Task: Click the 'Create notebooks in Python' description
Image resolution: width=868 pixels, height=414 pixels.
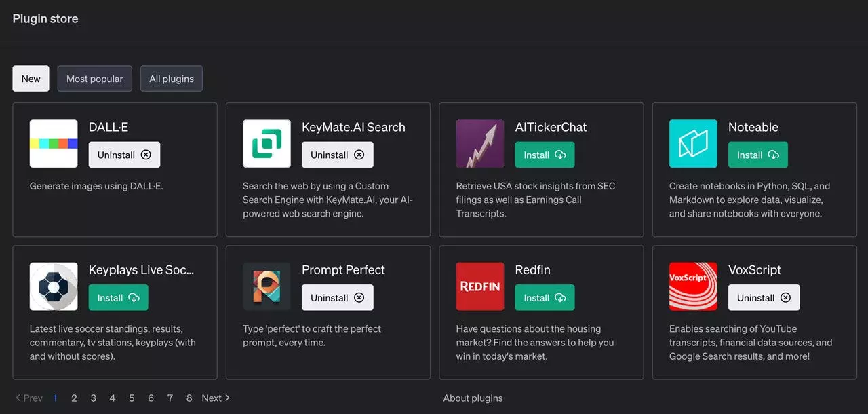Action: (x=750, y=200)
